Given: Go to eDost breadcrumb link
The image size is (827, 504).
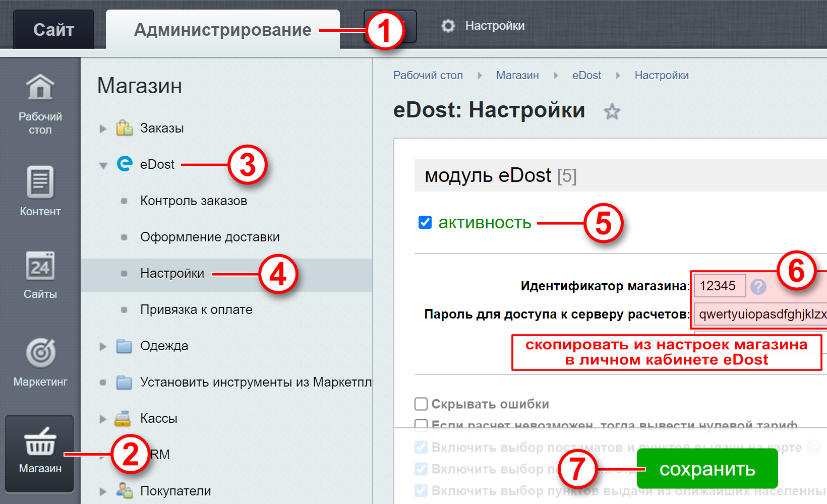Looking at the screenshot, I should [x=586, y=75].
